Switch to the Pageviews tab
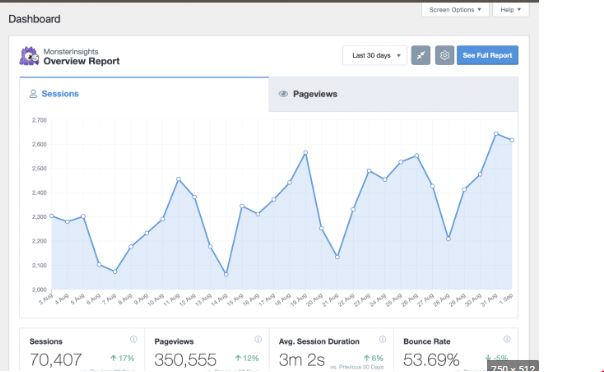The image size is (604, 372). (x=393, y=94)
